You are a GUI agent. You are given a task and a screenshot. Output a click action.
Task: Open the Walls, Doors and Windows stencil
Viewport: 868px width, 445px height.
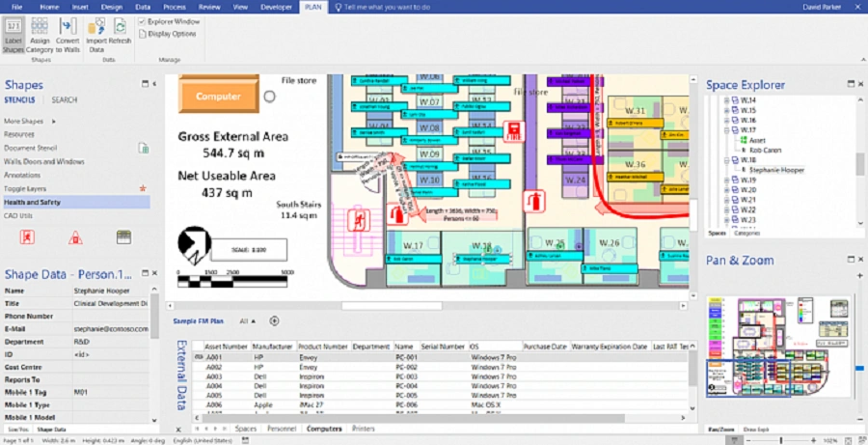point(44,161)
